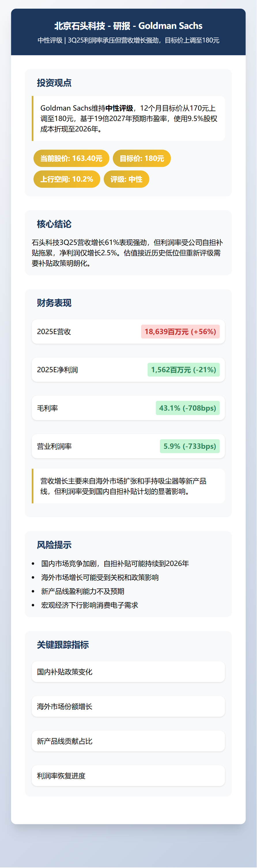Screen dimensions: 257x868
Task: Click the 关键跟踪指标 heading
Action: 63,645
